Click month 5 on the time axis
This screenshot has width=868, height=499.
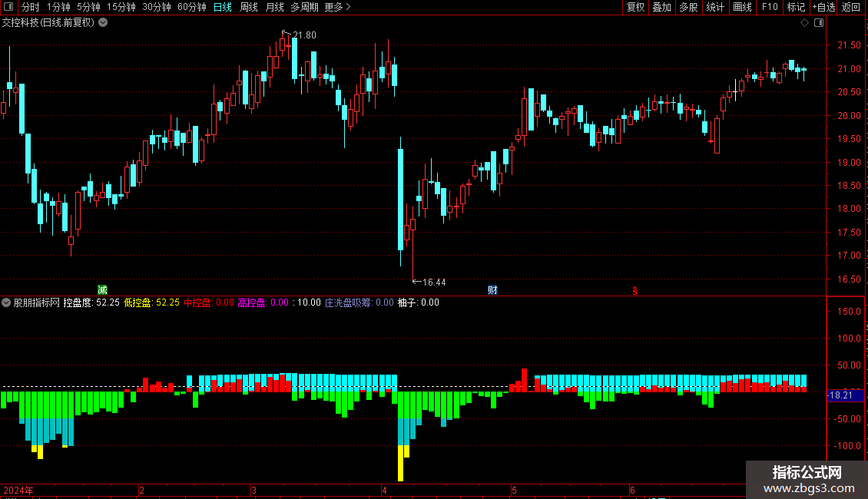514,491
